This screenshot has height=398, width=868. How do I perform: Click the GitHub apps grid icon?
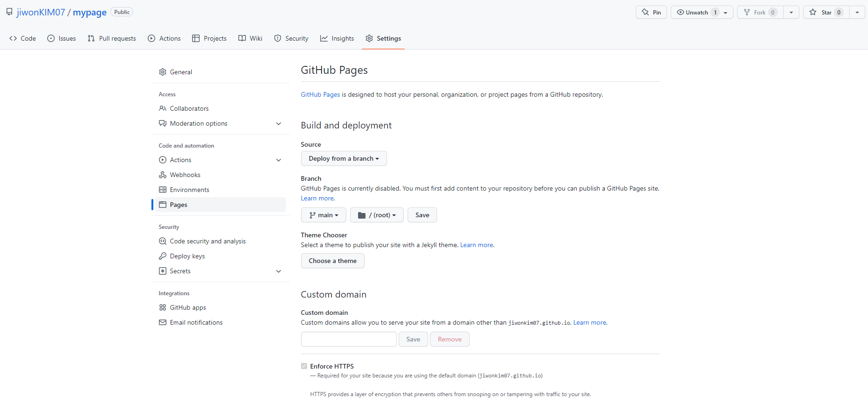(x=163, y=307)
